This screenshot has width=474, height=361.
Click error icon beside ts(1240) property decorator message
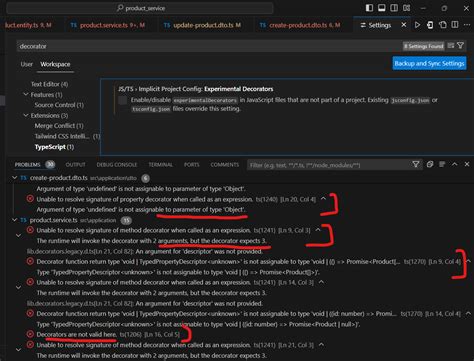click(x=30, y=199)
